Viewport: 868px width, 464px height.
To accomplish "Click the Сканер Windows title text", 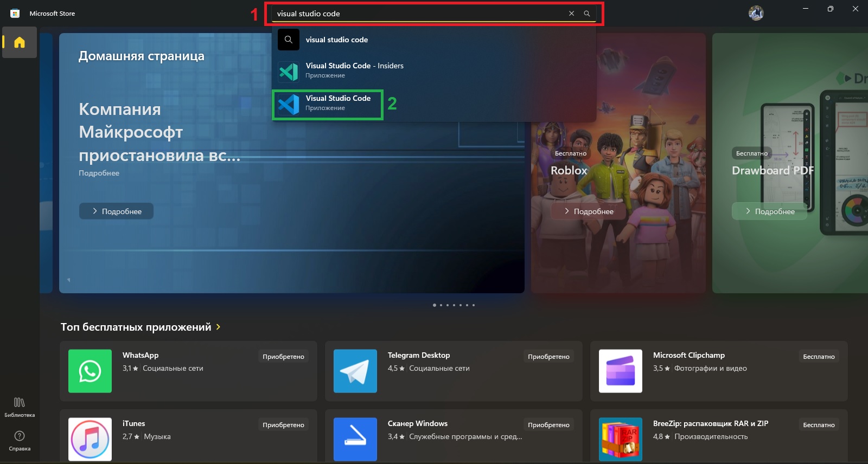I will tap(418, 423).
